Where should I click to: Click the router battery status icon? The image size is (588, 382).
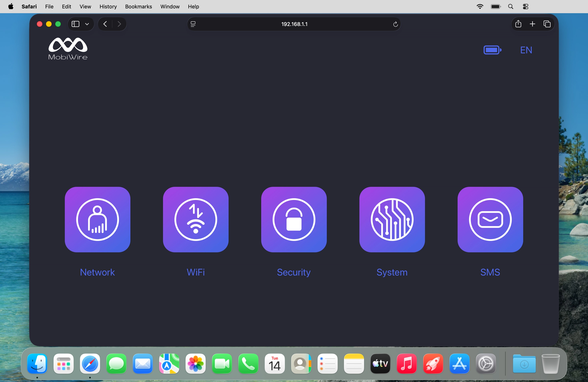coord(492,50)
